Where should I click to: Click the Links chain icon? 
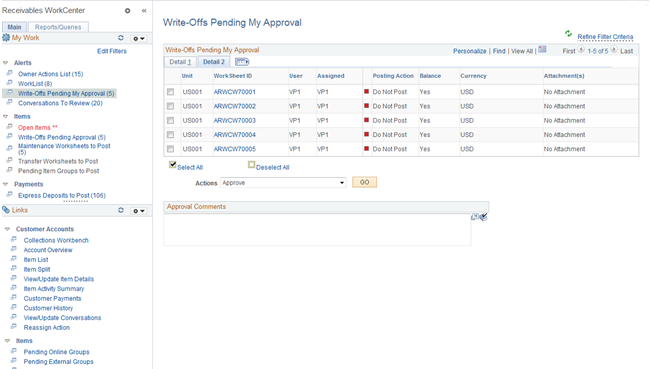pos(6,210)
